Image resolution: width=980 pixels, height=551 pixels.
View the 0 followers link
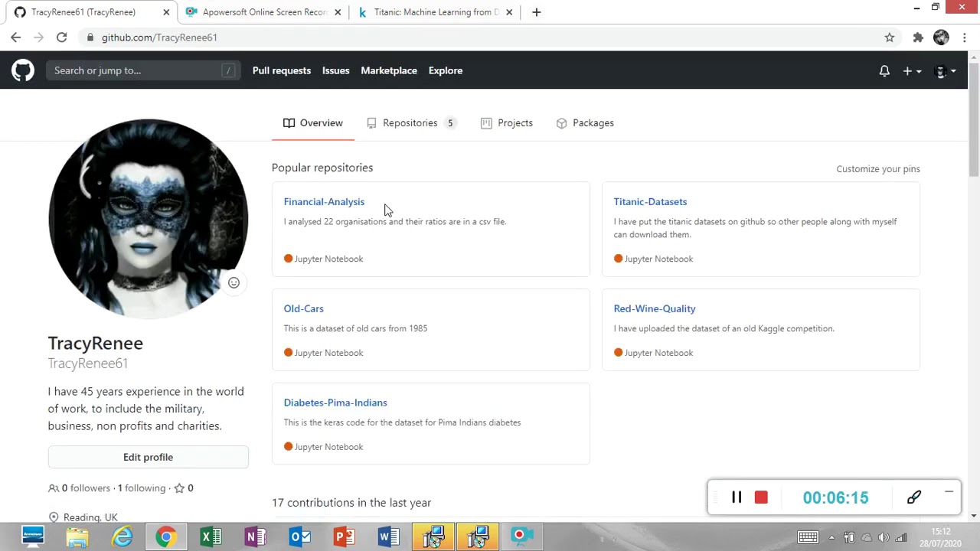pos(80,488)
